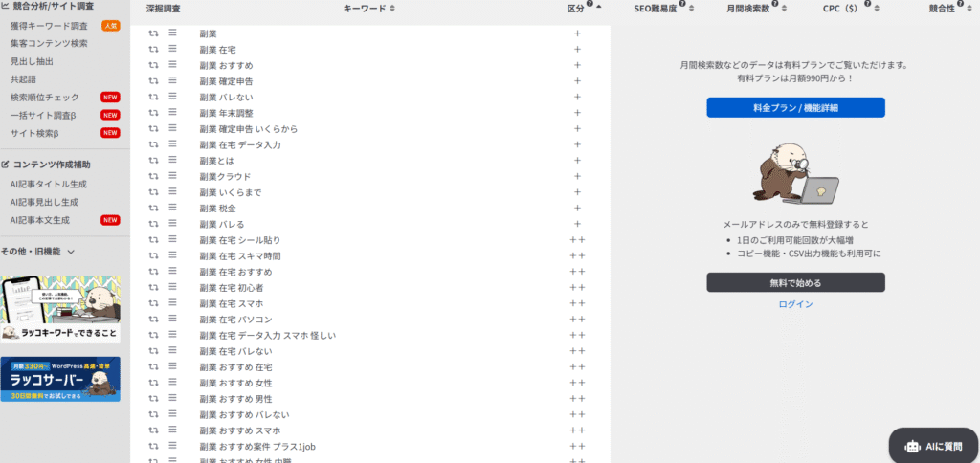Open the list menu icon for 副業 在宅 バレない
Viewport: 980px width, 463px height.
tap(172, 351)
